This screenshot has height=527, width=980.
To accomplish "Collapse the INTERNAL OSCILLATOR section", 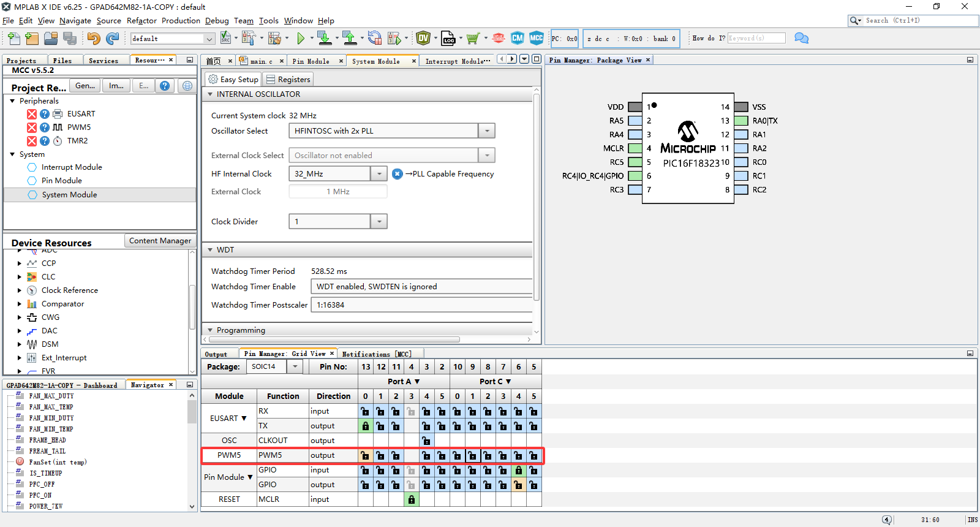I will (210, 94).
